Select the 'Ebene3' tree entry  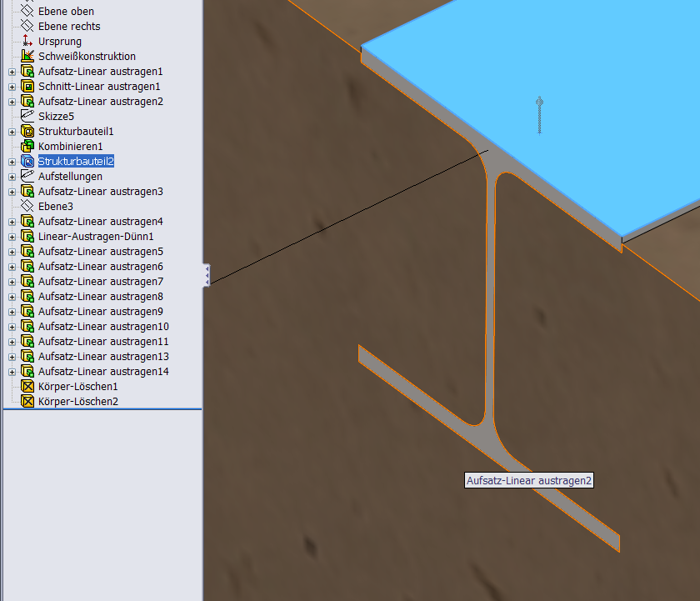[55, 206]
